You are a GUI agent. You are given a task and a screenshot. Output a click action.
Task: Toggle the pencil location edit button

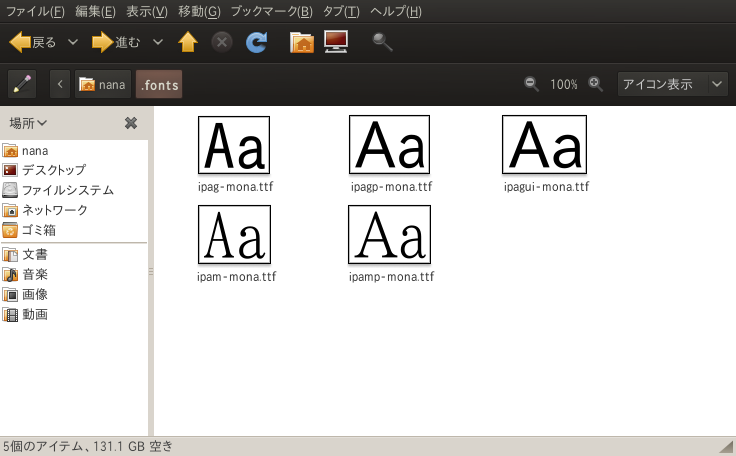[x=22, y=84]
